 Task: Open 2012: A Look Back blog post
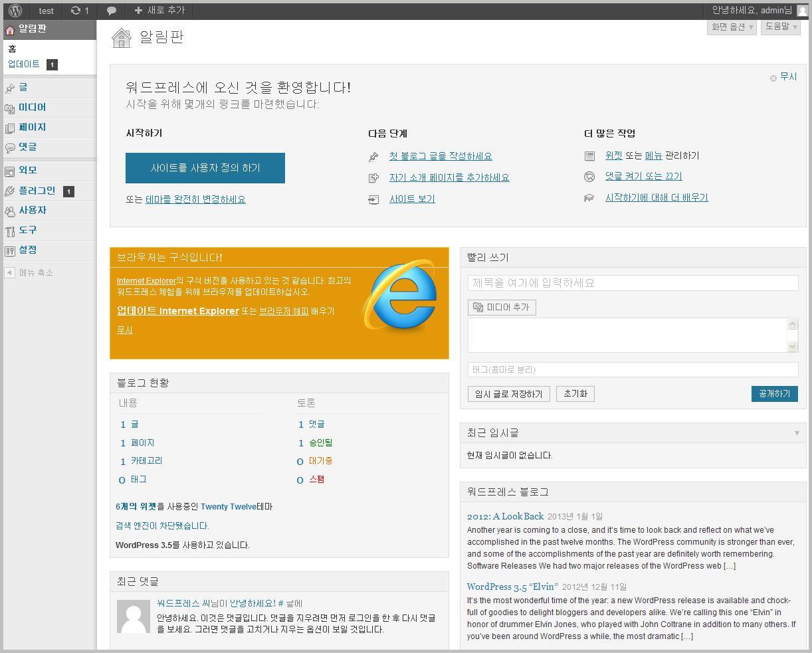pos(505,516)
